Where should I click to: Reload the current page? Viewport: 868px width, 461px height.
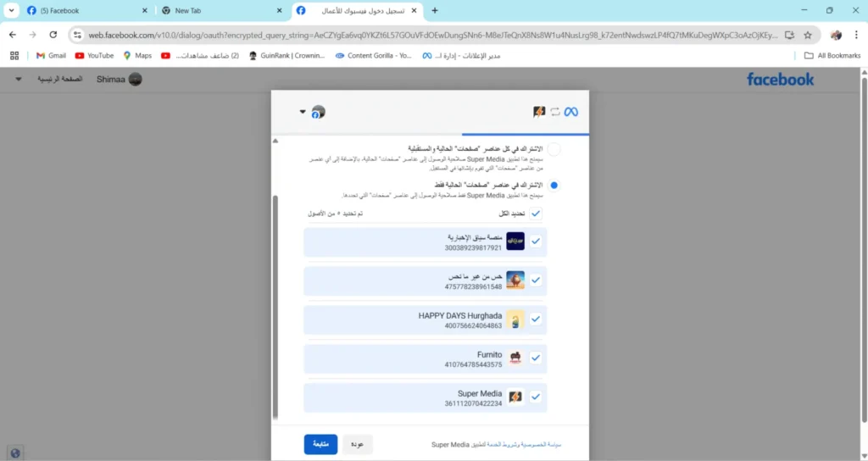coord(53,35)
